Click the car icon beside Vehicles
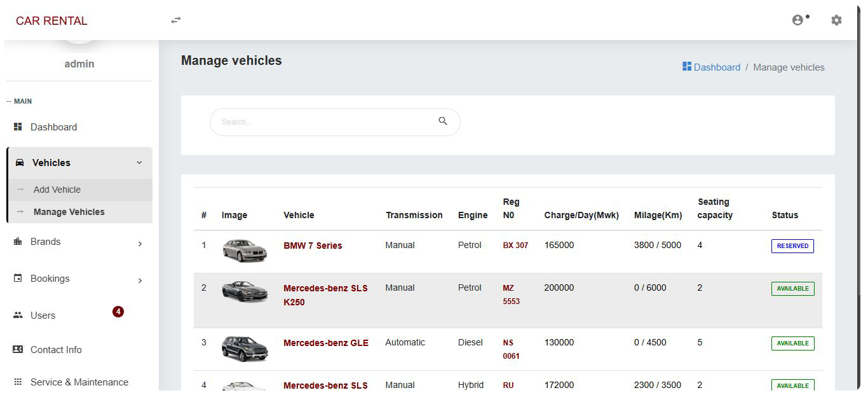The width and height of the screenshot is (868, 395). tap(20, 163)
